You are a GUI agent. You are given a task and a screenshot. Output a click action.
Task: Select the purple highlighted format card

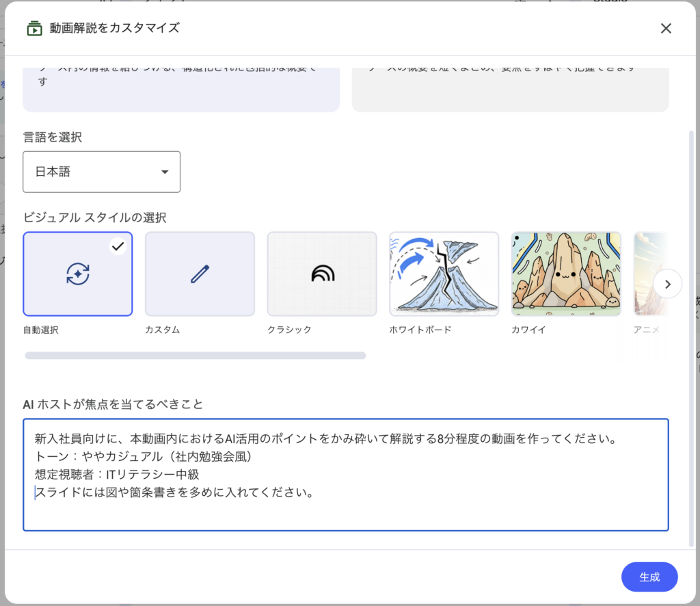point(181,89)
